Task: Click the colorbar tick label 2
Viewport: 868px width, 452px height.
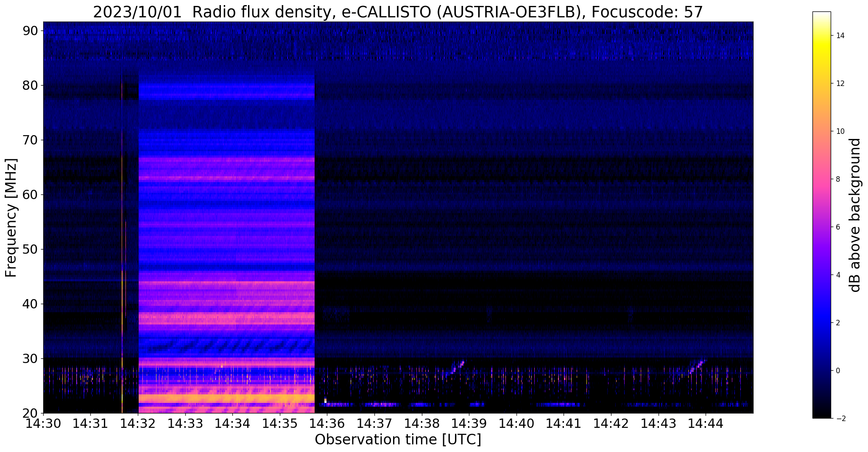Action: pyautogui.click(x=837, y=323)
